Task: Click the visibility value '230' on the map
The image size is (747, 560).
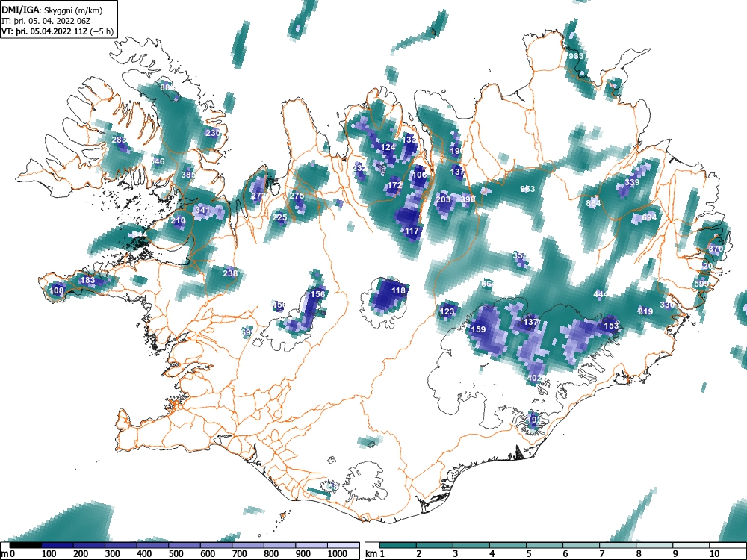Action: coord(212,133)
